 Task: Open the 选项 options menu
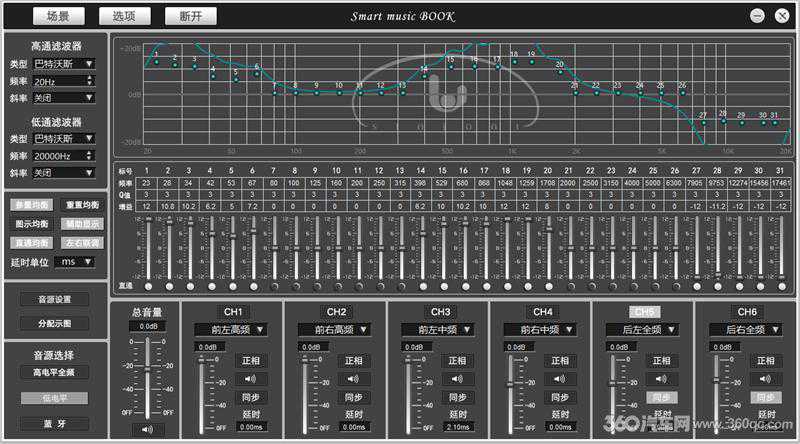pos(124,16)
